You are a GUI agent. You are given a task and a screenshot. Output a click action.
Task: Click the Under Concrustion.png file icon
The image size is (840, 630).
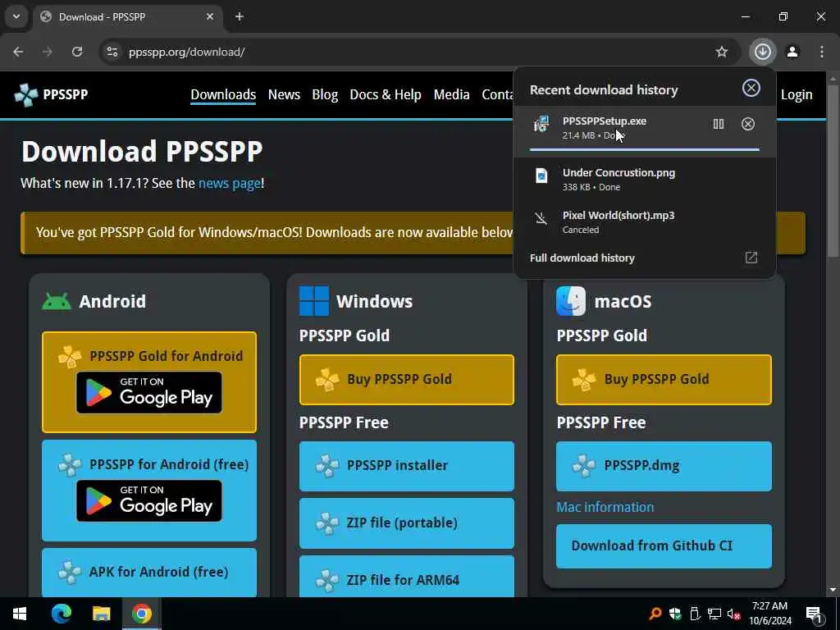click(x=541, y=176)
